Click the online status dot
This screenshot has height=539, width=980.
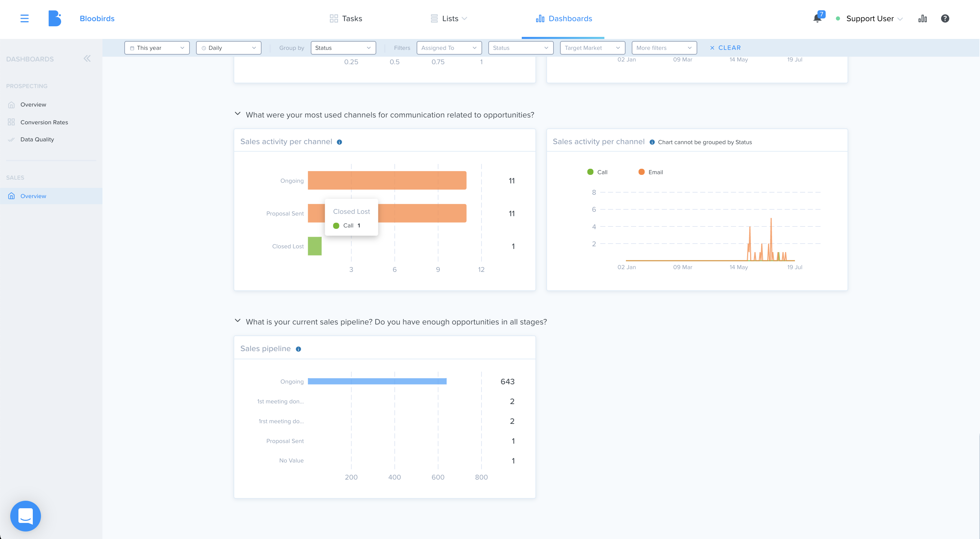(838, 18)
